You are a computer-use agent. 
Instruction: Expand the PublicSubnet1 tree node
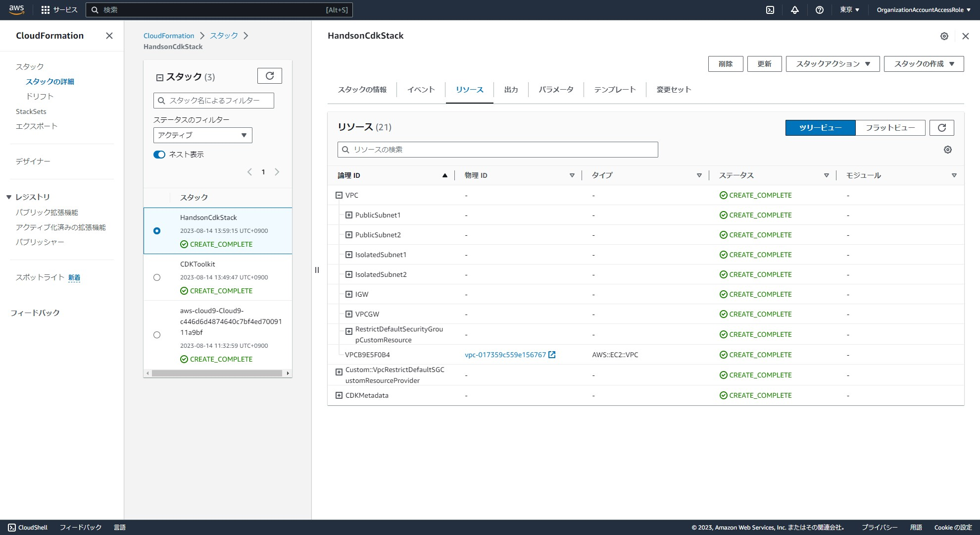click(x=349, y=215)
